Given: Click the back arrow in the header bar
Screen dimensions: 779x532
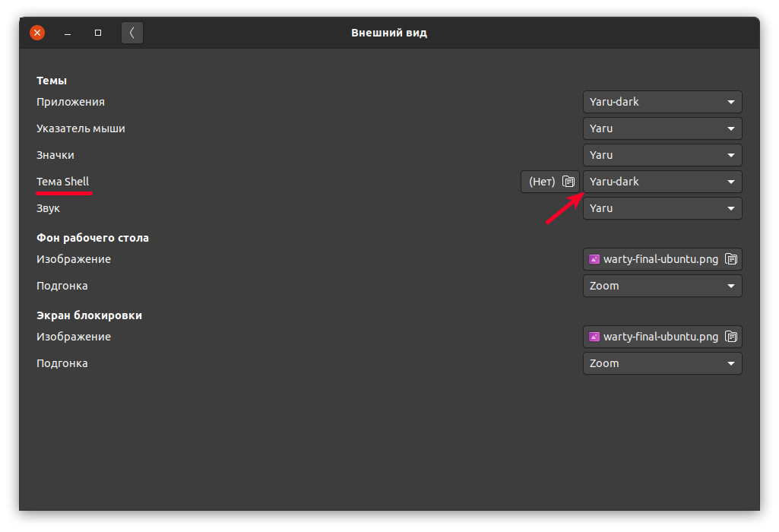Looking at the screenshot, I should pos(132,33).
